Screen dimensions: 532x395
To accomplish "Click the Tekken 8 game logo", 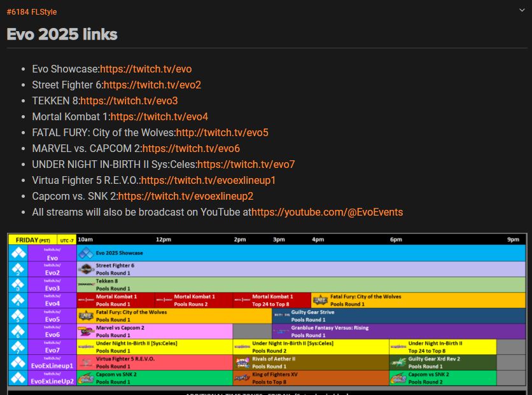I will pos(86,284).
